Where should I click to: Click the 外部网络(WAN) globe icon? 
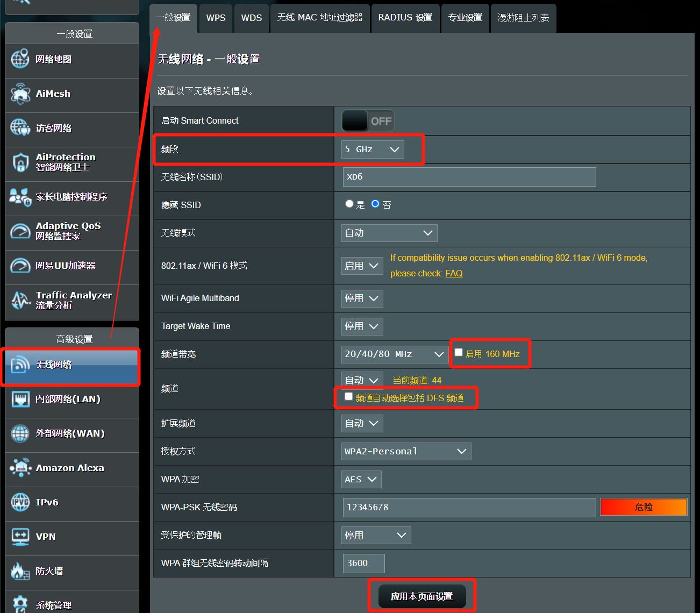pos(20,433)
